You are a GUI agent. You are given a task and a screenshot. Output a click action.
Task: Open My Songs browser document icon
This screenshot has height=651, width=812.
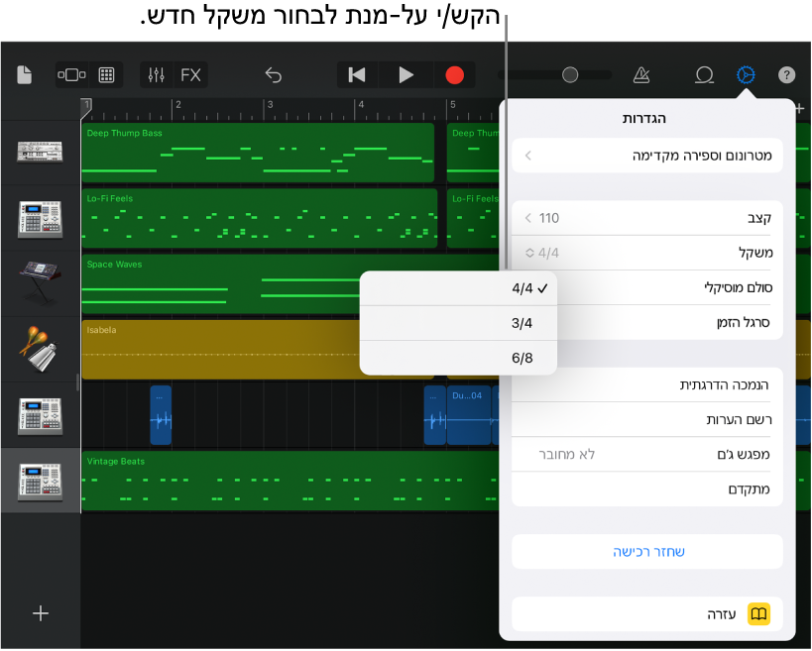coord(25,75)
